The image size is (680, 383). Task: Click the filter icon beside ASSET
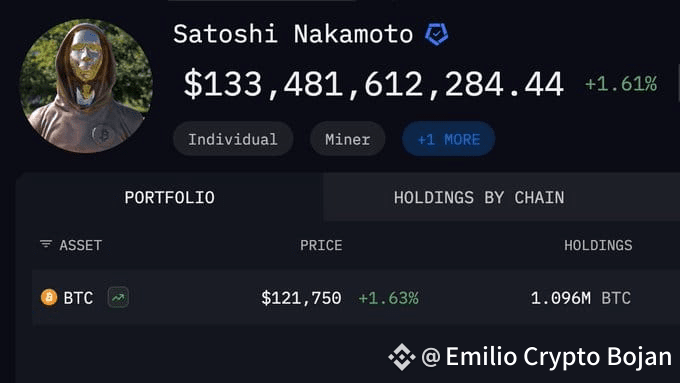pos(46,245)
